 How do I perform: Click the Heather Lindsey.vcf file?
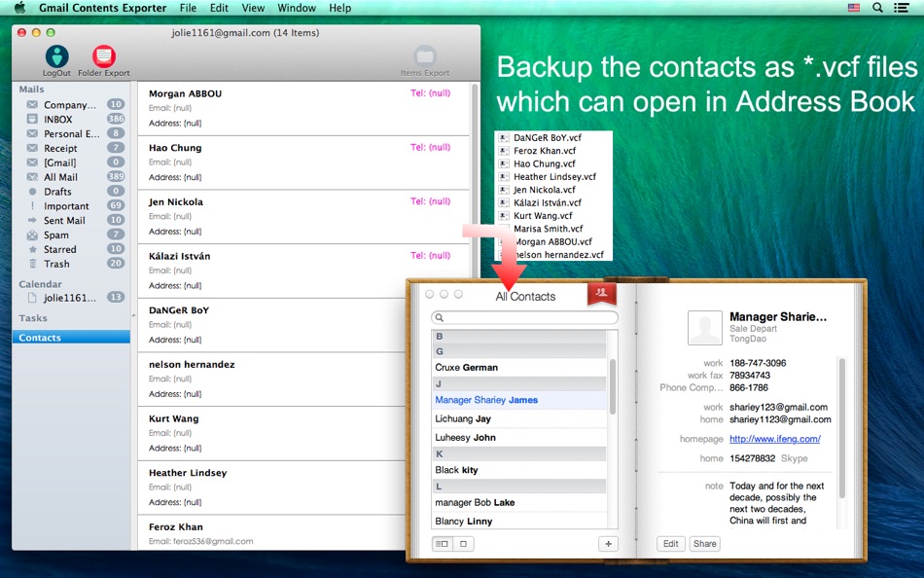(x=554, y=176)
